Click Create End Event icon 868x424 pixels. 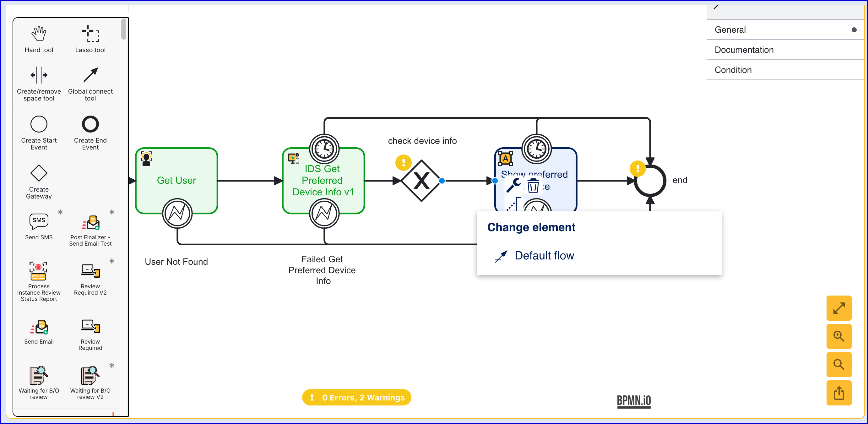90,124
